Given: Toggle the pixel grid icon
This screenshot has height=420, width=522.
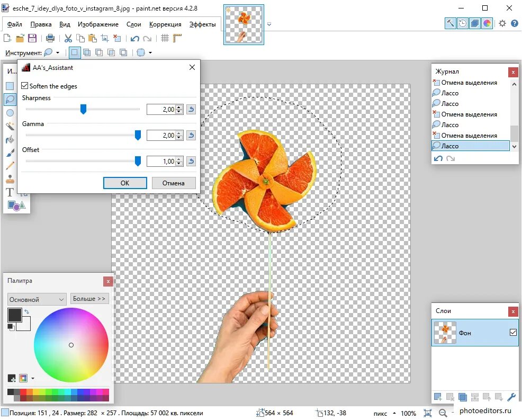Looking at the screenshot, I should click(165, 38).
